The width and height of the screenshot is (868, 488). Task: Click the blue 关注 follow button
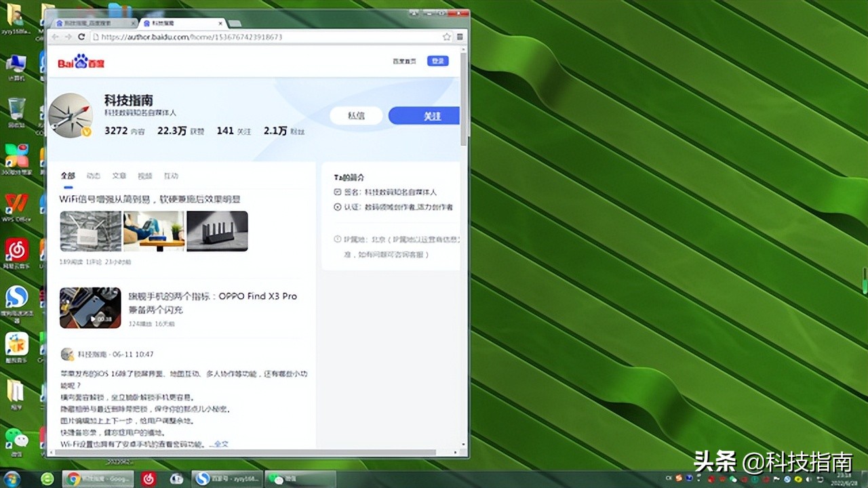(x=424, y=115)
